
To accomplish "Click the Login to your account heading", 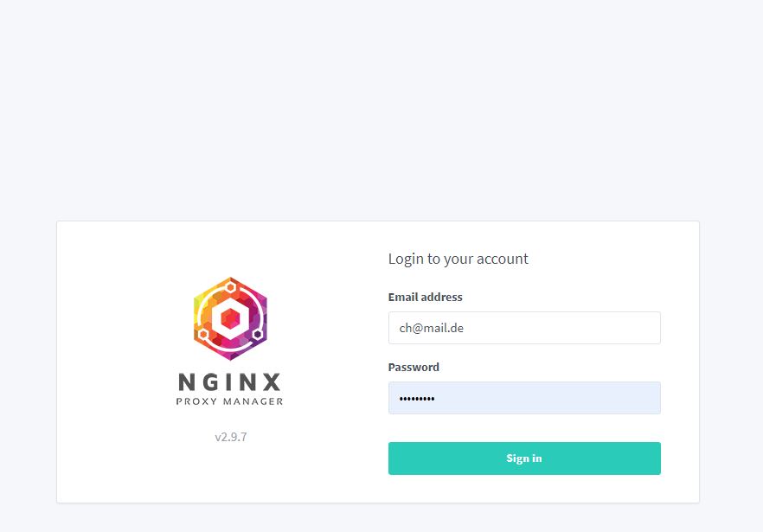I will [x=458, y=259].
